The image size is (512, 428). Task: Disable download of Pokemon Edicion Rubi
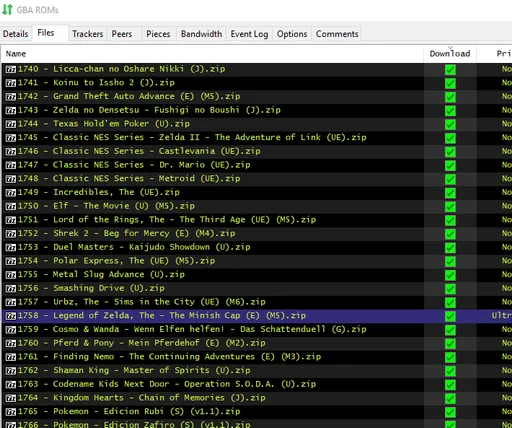pos(450,412)
